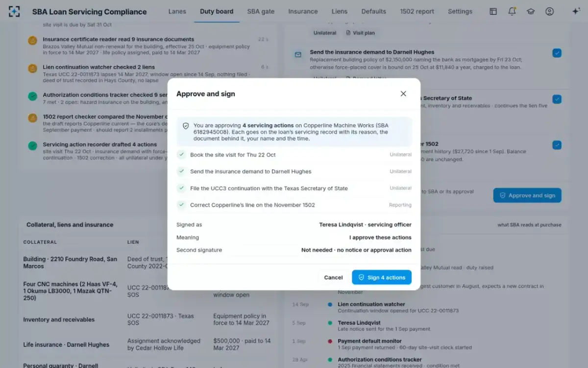The height and width of the screenshot is (368, 588).
Task: Select the Duty board tab
Action: coord(217,11)
